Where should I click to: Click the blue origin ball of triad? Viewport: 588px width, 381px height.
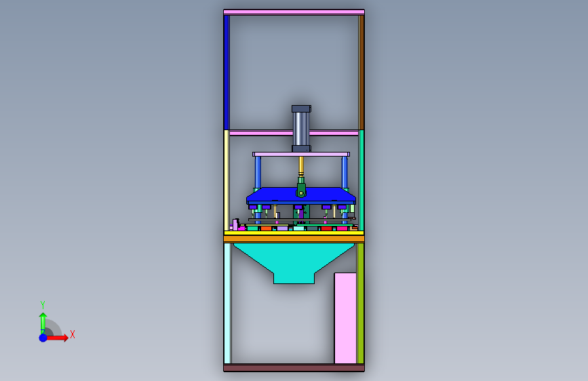click(x=43, y=338)
